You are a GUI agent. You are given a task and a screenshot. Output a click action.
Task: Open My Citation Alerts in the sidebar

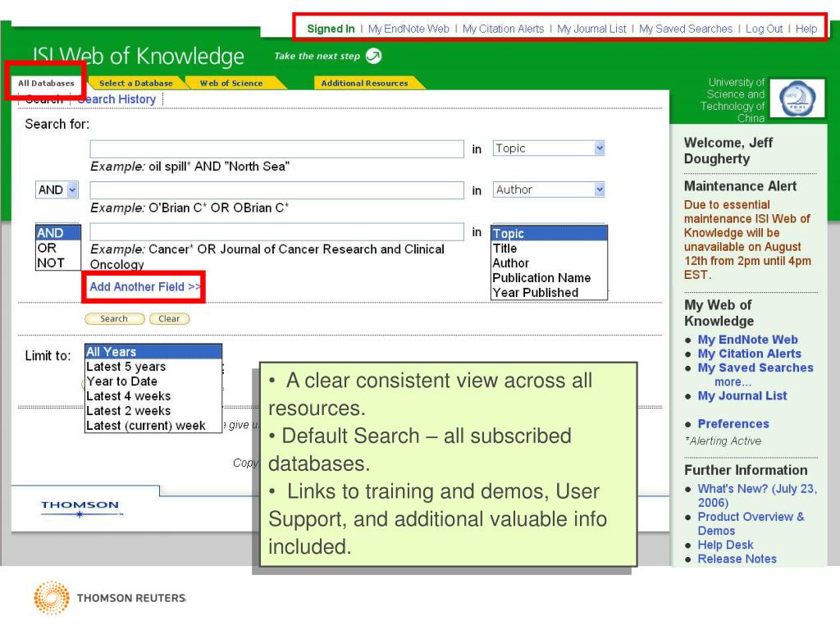coord(750,354)
